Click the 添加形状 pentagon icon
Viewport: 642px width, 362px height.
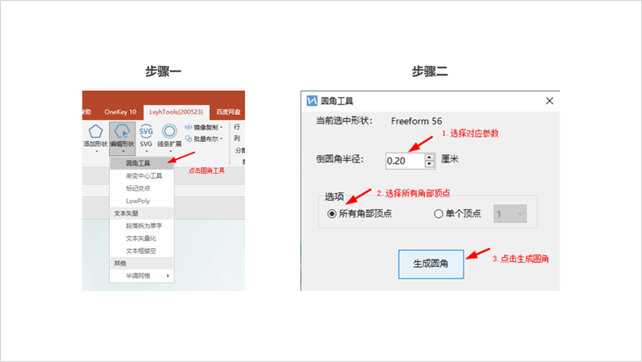click(95, 131)
